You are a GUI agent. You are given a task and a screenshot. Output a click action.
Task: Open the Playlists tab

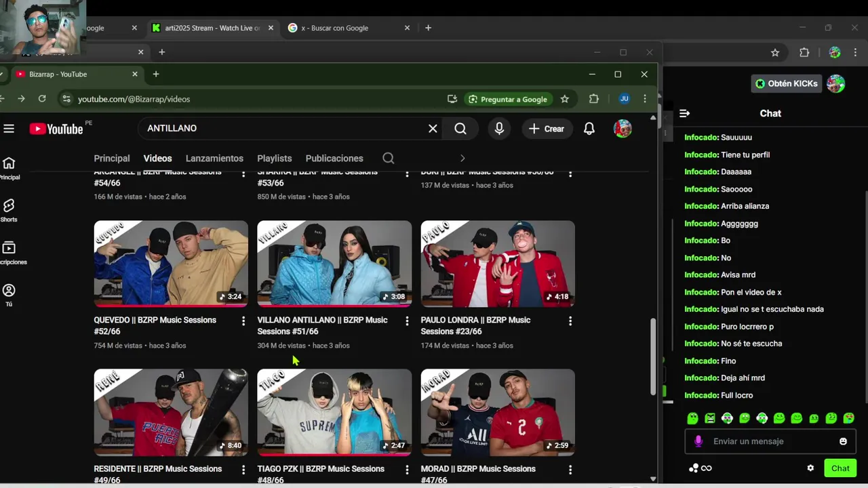click(x=274, y=158)
